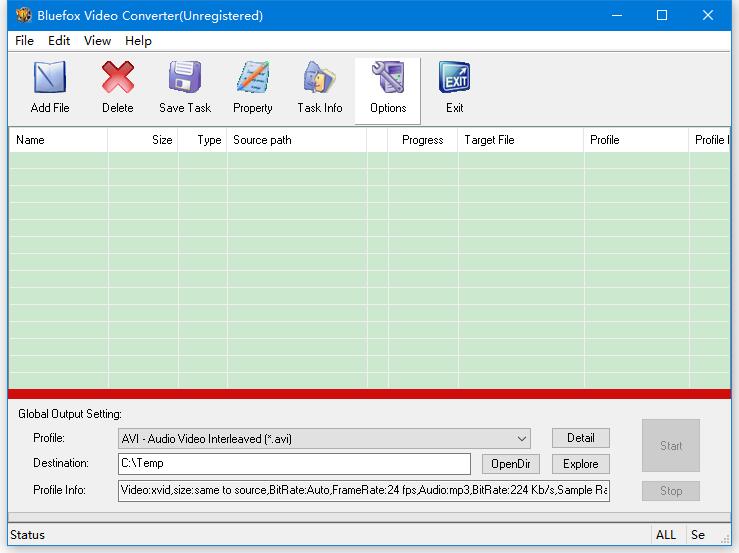The height and width of the screenshot is (553, 739).
Task: Click the Profile Info text field
Action: point(364,490)
